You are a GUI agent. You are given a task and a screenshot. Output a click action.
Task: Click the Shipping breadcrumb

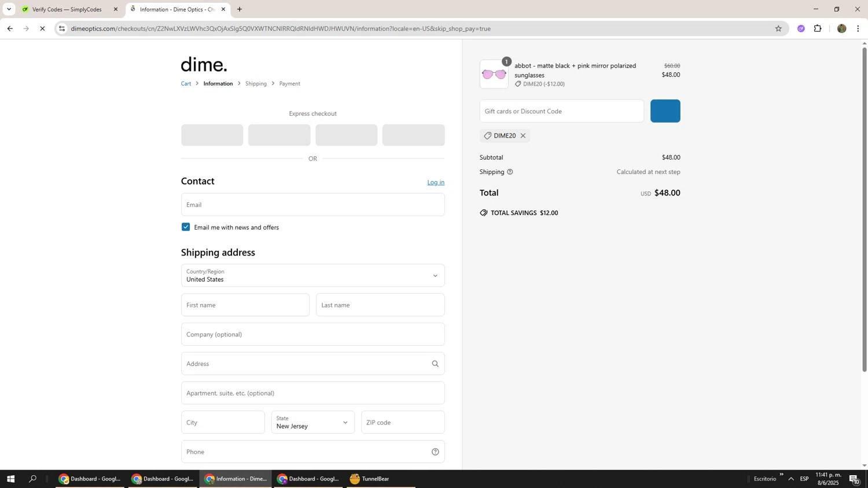click(x=256, y=84)
